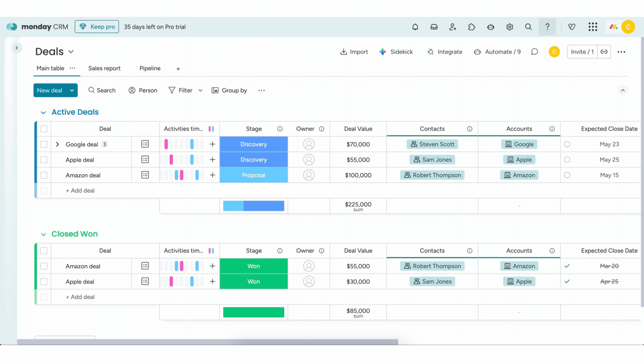
Task: Click the Integrate button
Action: pyautogui.click(x=444, y=52)
